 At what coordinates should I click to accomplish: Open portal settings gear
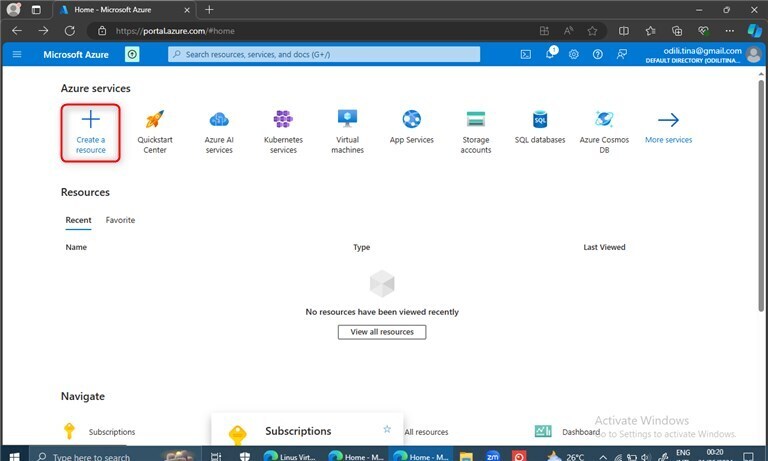coord(574,54)
